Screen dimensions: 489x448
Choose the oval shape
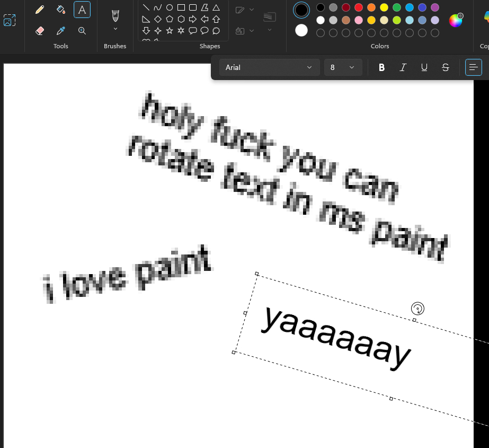[170, 7]
